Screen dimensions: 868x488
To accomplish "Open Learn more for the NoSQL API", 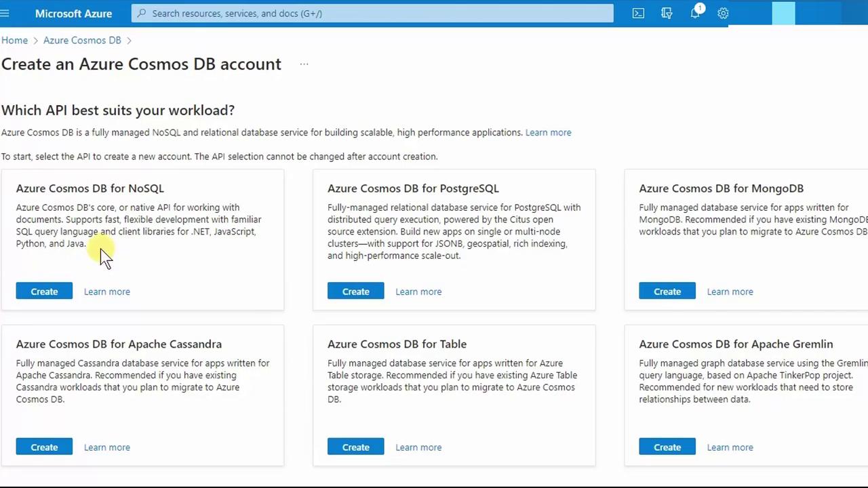I will [107, 291].
